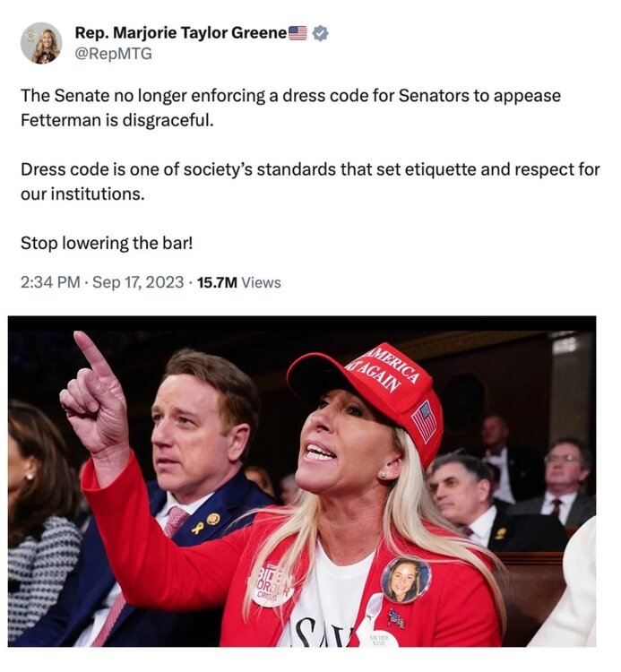Screen dimensions: 621x672
Task: Click the blue verified badge icon
Action: point(320,33)
